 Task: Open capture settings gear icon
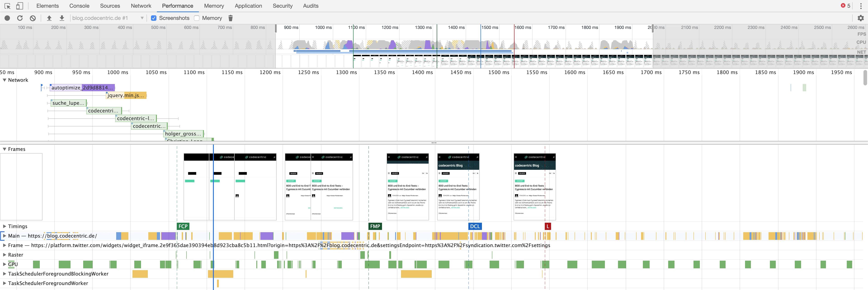coord(860,18)
